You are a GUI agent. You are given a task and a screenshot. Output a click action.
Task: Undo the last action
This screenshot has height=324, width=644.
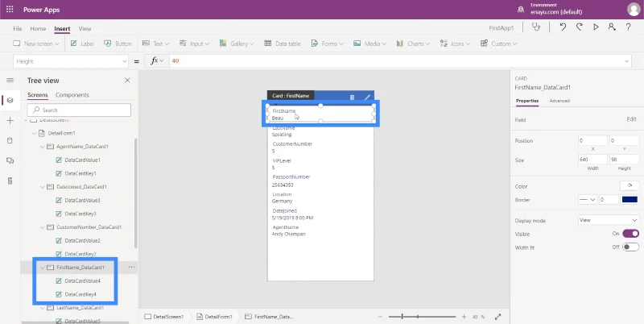[563, 27]
